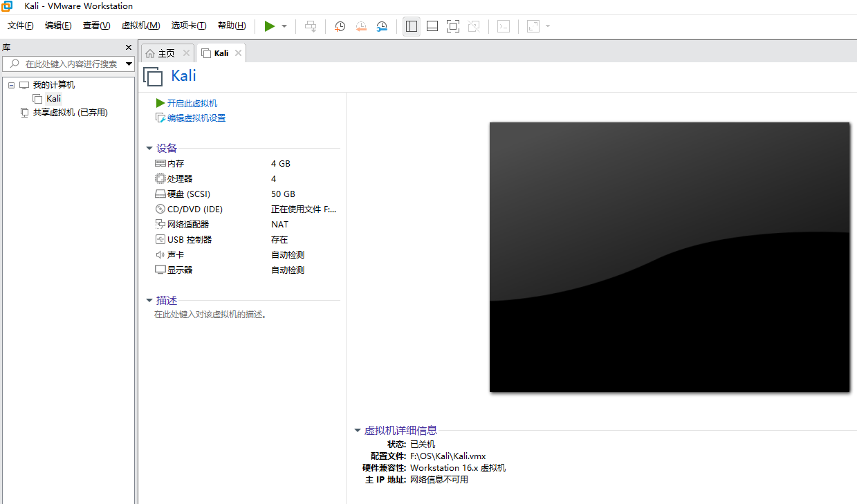Open the 文件(F) menu
This screenshot has width=857, height=504.
point(21,26)
